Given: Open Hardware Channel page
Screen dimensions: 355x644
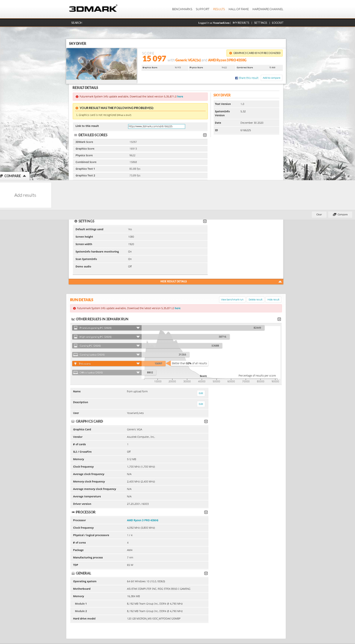Looking at the screenshot, I should click(x=267, y=9).
